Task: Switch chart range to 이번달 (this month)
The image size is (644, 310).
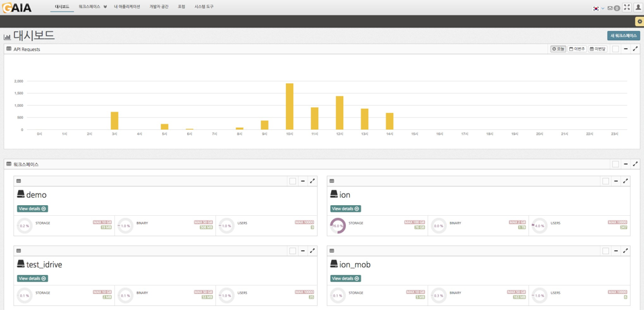Action: pos(598,49)
